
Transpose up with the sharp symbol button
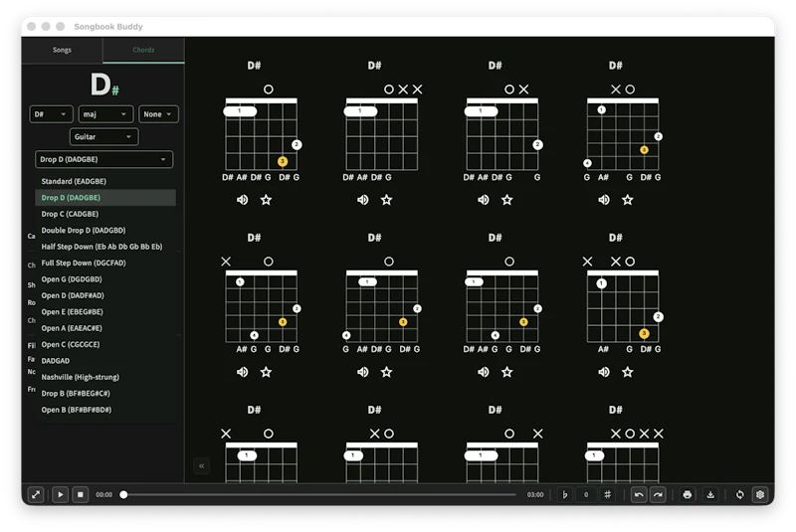(x=607, y=494)
